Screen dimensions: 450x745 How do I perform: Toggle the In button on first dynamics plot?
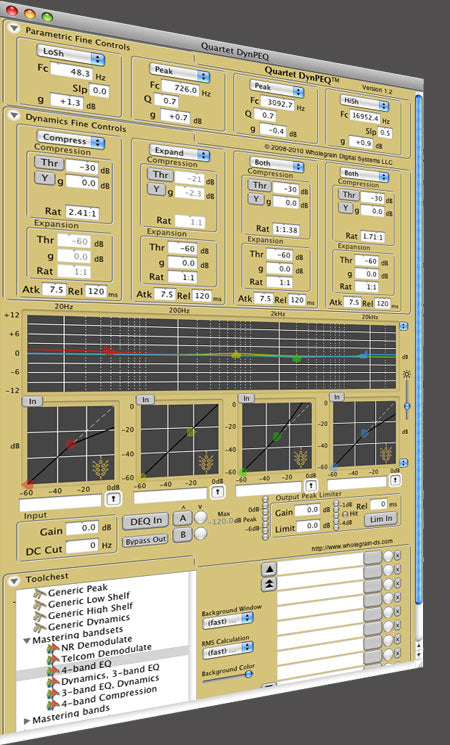pyautogui.click(x=32, y=401)
